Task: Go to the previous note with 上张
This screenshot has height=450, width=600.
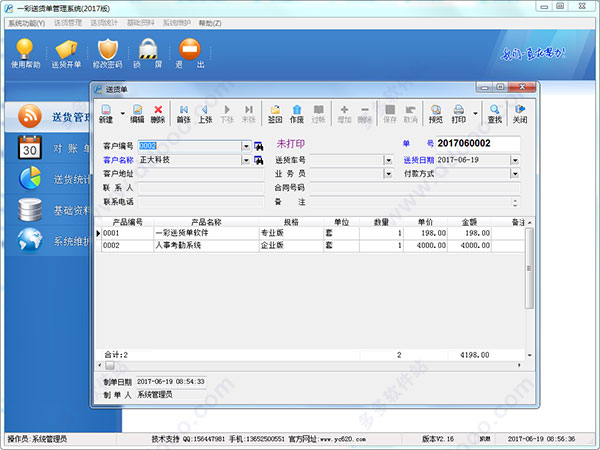Action: (x=205, y=114)
